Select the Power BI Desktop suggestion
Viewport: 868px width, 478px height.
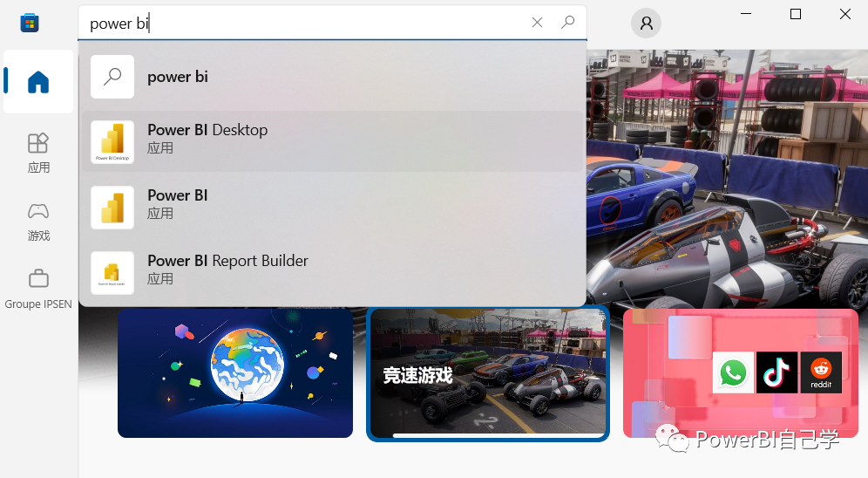coord(332,141)
